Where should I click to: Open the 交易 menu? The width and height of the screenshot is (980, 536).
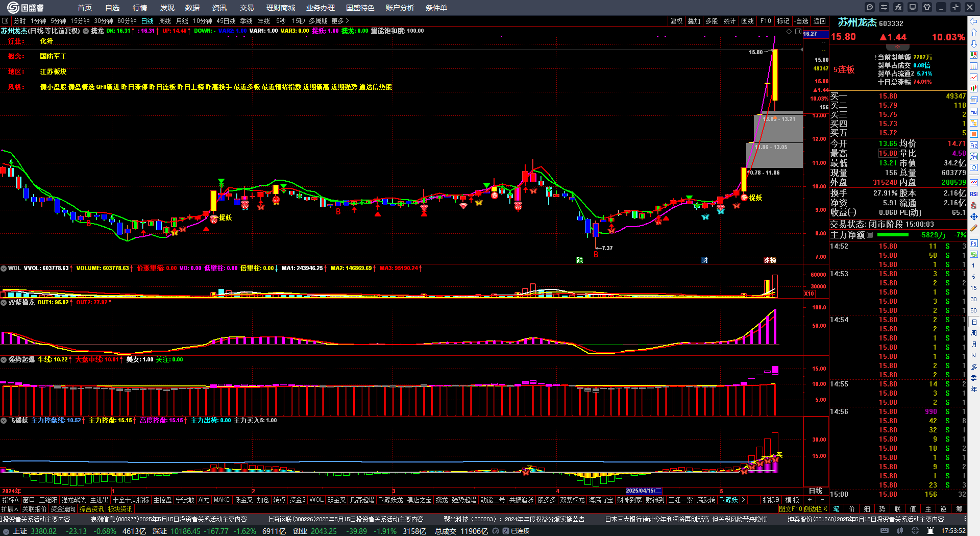click(247, 8)
